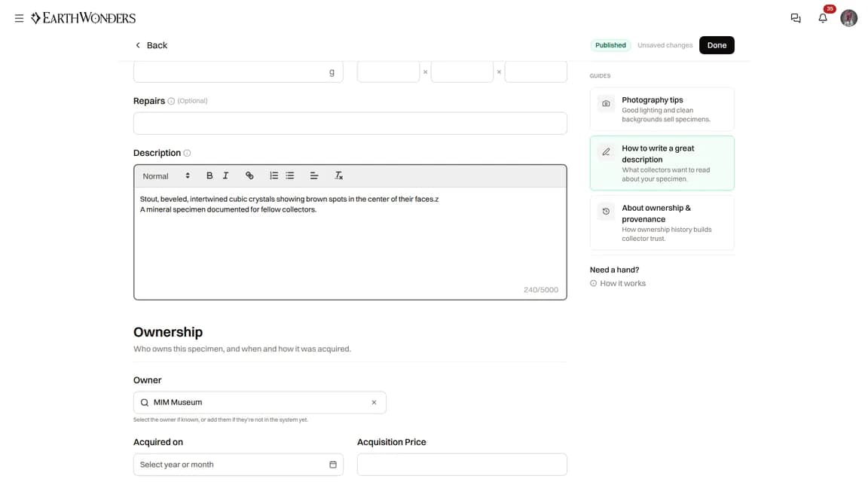
Task: Open the user profile avatar
Action: point(848,18)
